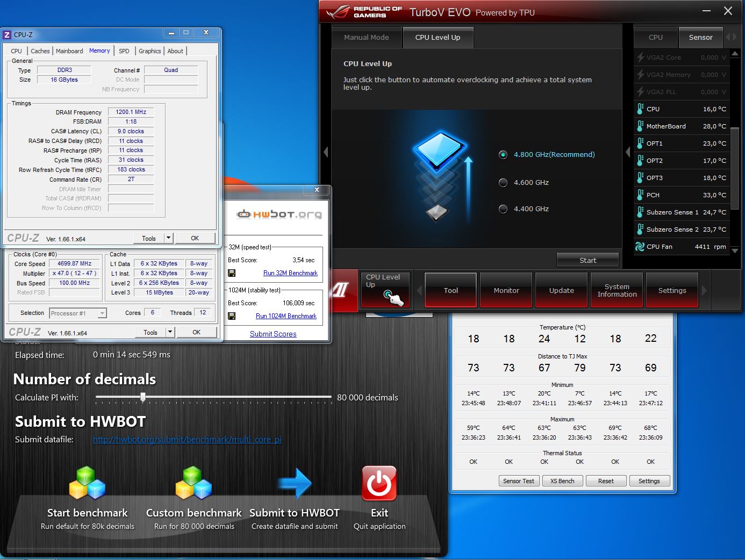Click Run 1024M Benchmark link
This screenshot has height=560, width=745.
(x=286, y=316)
